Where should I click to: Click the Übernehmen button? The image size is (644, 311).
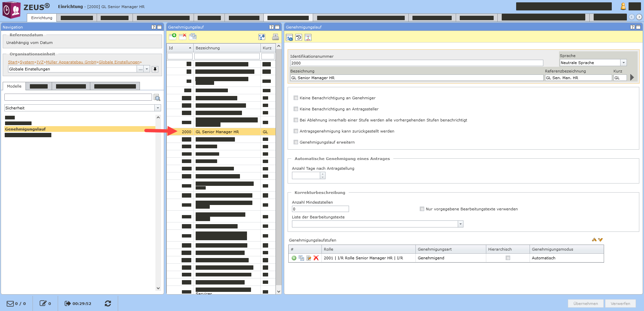click(x=585, y=303)
